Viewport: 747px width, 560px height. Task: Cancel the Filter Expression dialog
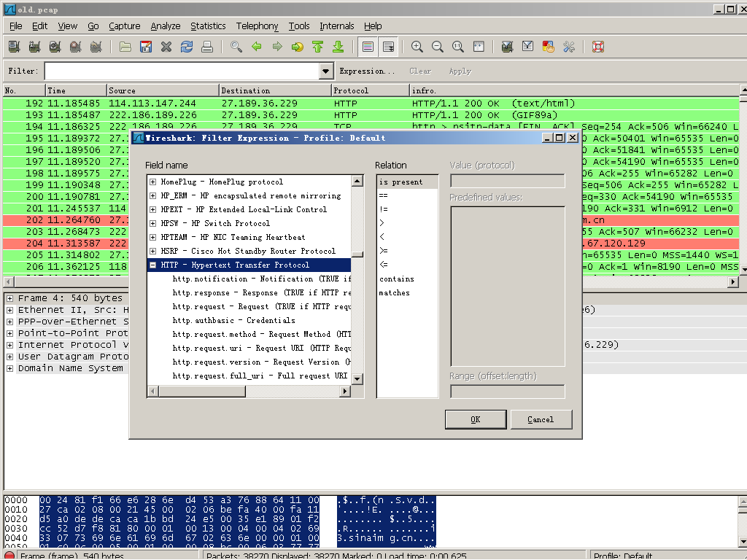tap(541, 419)
